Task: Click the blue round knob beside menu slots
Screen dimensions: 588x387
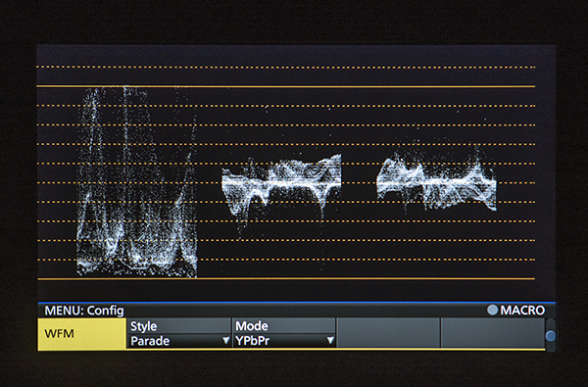Action: (551, 336)
